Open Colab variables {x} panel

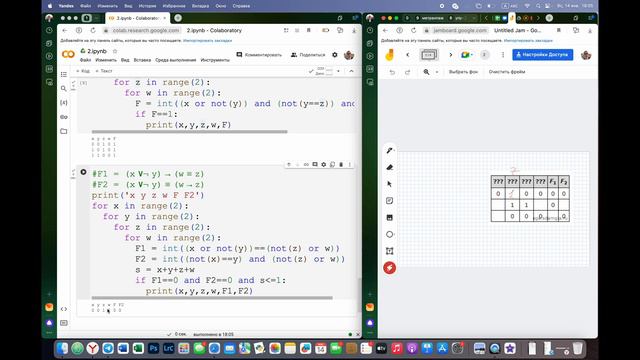[x=64, y=103]
